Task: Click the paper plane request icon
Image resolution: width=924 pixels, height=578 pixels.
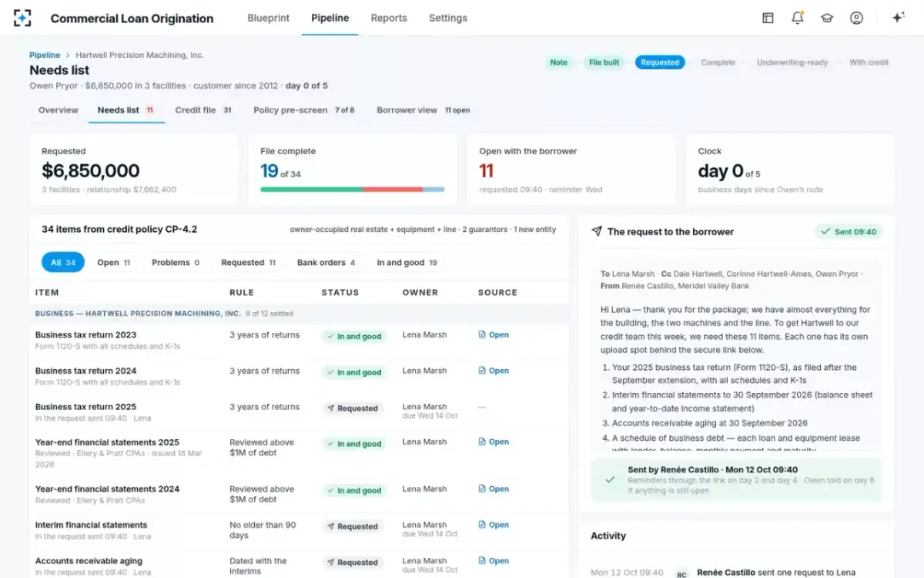Action: tap(596, 231)
